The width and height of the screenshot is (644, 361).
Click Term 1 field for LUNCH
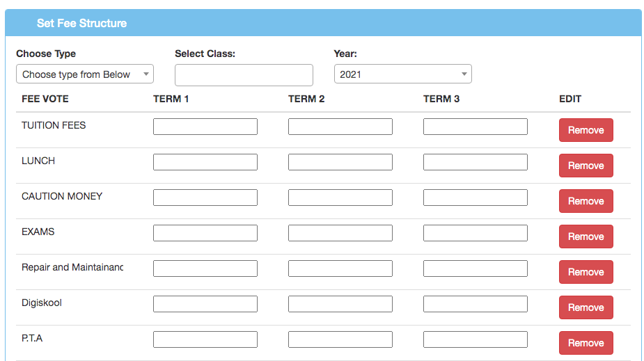[205, 162]
